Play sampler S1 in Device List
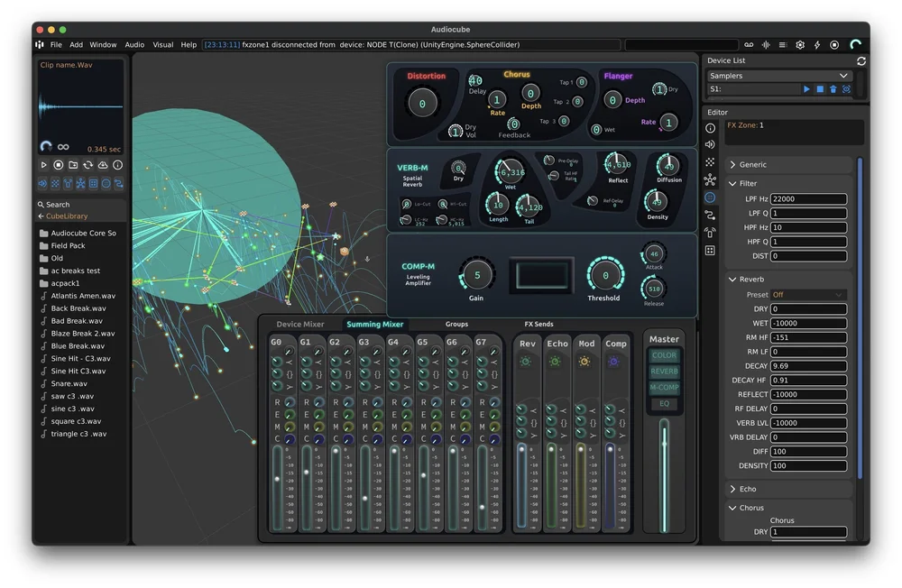The height and width of the screenshot is (588, 902). [x=806, y=89]
